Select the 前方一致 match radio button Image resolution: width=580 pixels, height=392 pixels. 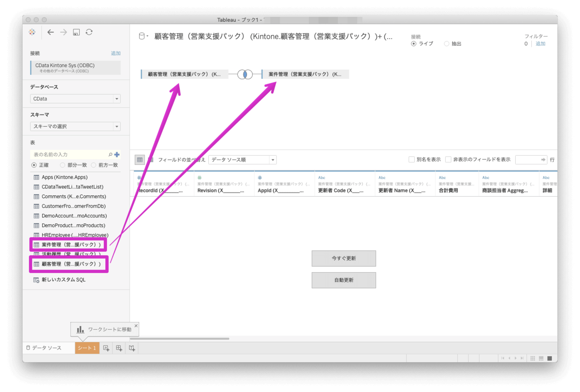pyautogui.click(x=93, y=165)
